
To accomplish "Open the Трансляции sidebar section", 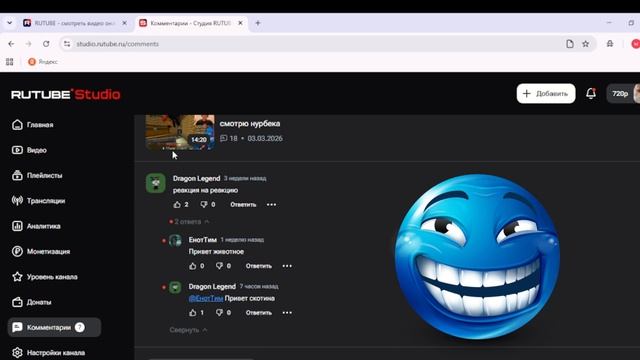I will [38, 200].
